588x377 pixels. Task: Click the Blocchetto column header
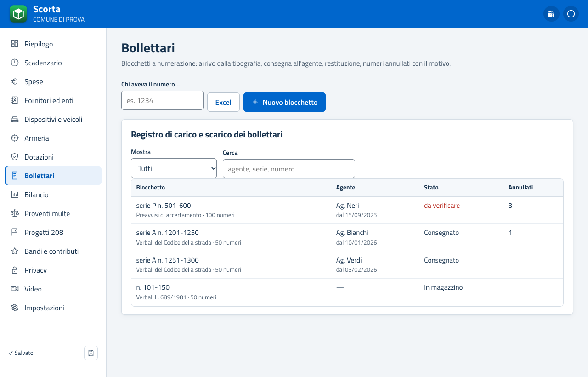[151, 188]
